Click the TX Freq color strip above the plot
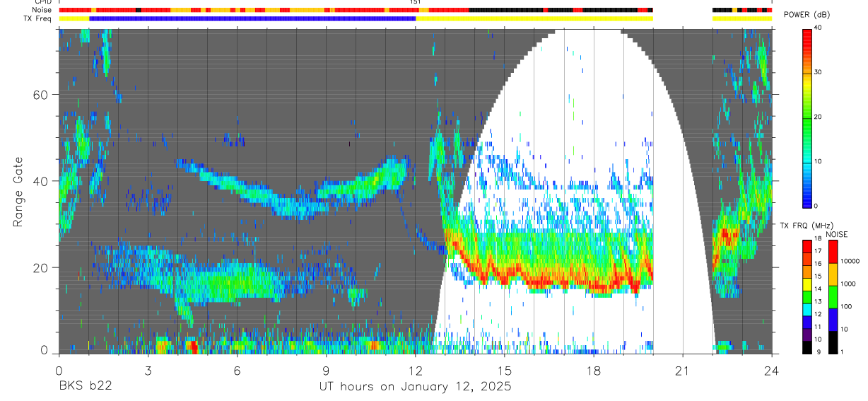Screen dimensions: 868x401 [x=416, y=18]
